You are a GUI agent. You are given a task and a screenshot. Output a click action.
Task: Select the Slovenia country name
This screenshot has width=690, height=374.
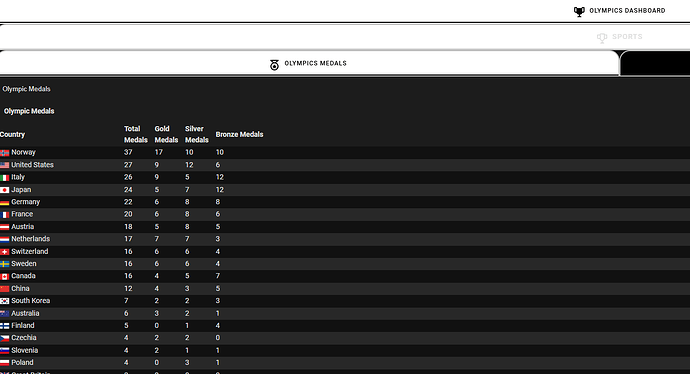click(25, 350)
